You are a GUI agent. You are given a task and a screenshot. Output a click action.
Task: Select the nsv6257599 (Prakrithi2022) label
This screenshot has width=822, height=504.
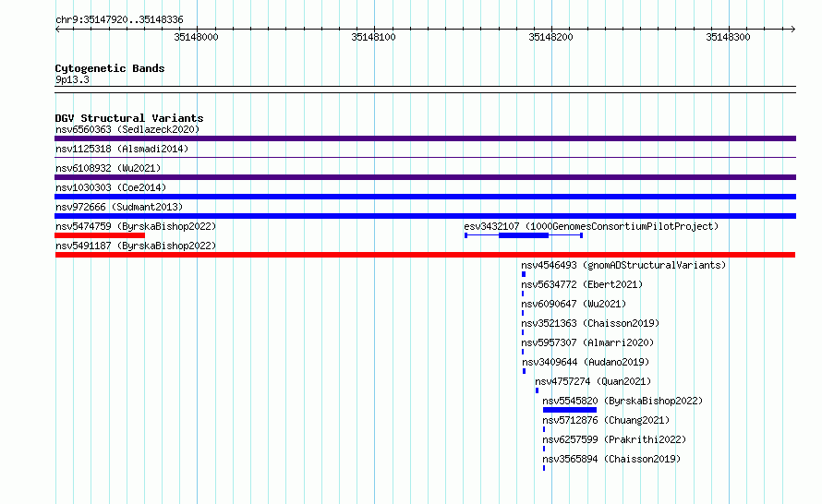tap(614, 439)
